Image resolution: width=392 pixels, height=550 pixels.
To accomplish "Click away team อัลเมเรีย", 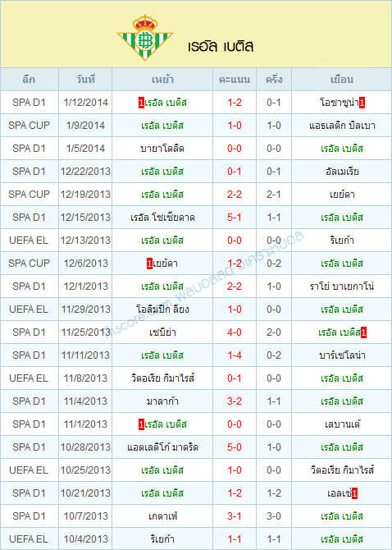I will coord(342,172).
